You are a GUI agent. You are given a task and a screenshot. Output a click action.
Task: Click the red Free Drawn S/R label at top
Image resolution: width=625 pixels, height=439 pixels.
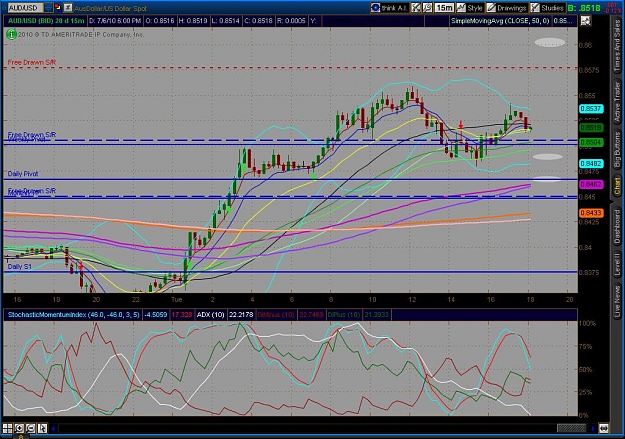click(32, 62)
